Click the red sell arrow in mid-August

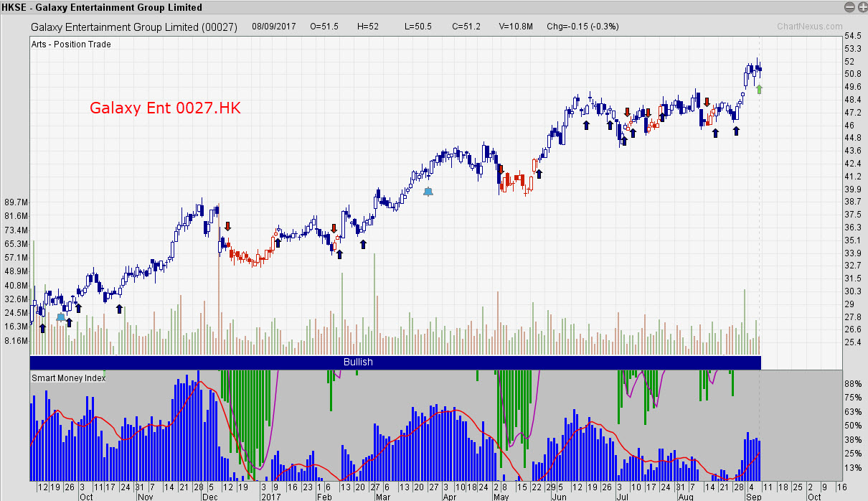pyautogui.click(x=707, y=103)
